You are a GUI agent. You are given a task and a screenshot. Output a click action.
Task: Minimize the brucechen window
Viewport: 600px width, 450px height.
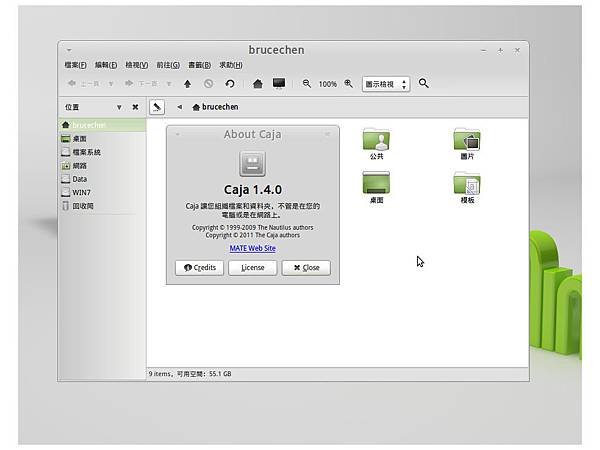click(x=484, y=51)
